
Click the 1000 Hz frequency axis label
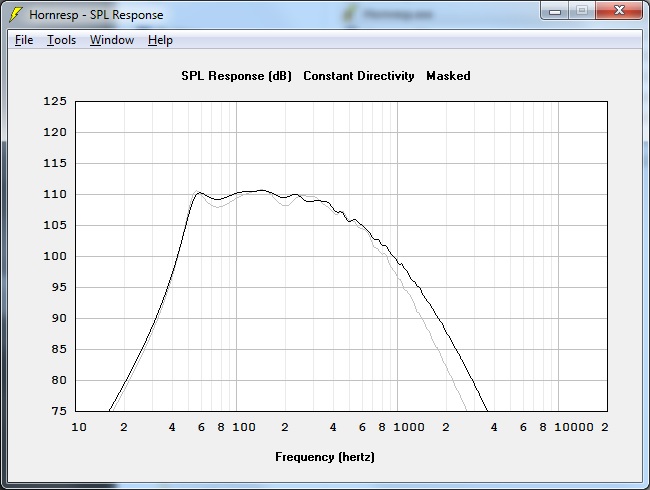(408, 427)
